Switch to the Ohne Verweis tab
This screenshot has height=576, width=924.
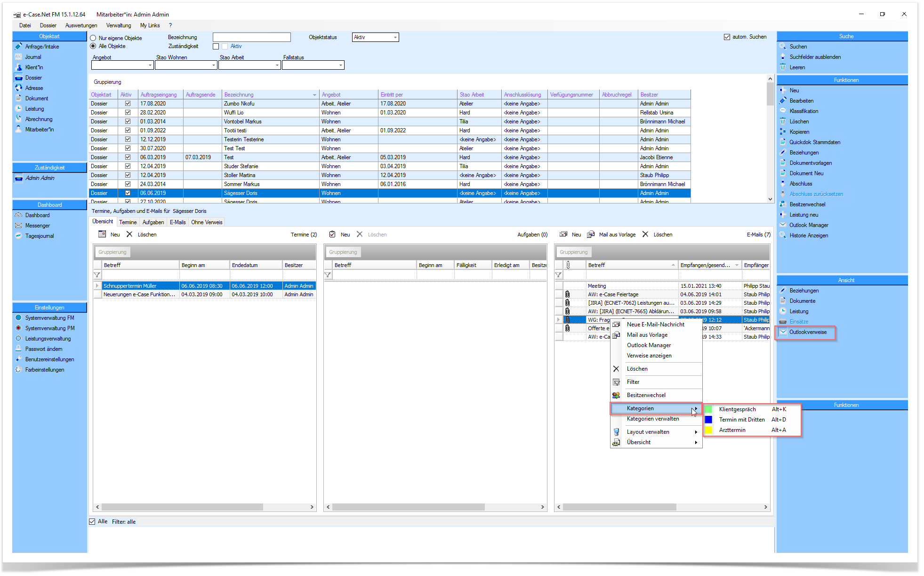coord(207,222)
